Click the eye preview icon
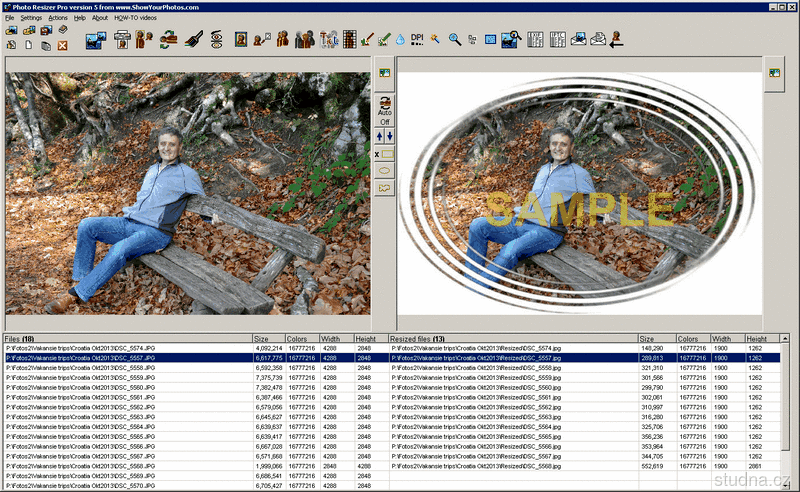Image resolution: width=800 pixels, height=492 pixels. click(x=215, y=39)
